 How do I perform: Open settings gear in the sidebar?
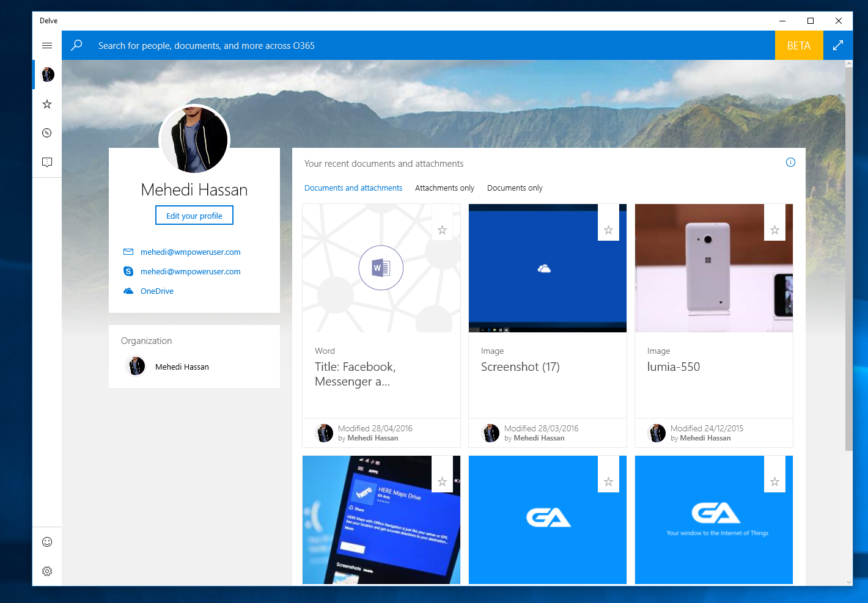tap(47, 571)
